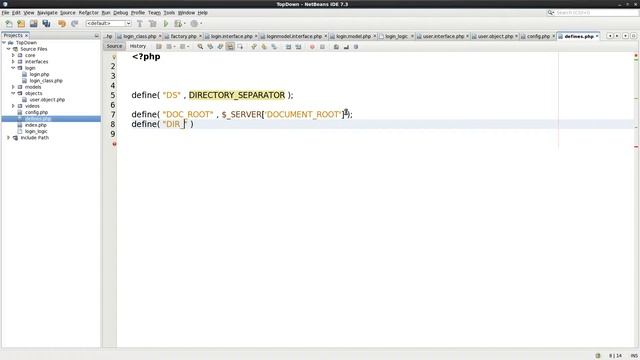Image resolution: width=640 pixels, height=360 pixels.
Task: Open the Team menu
Action: (x=154, y=13)
